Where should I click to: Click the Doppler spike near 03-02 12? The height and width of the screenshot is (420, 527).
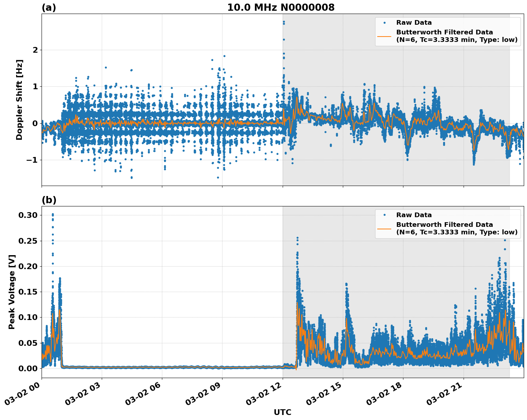[283, 22]
